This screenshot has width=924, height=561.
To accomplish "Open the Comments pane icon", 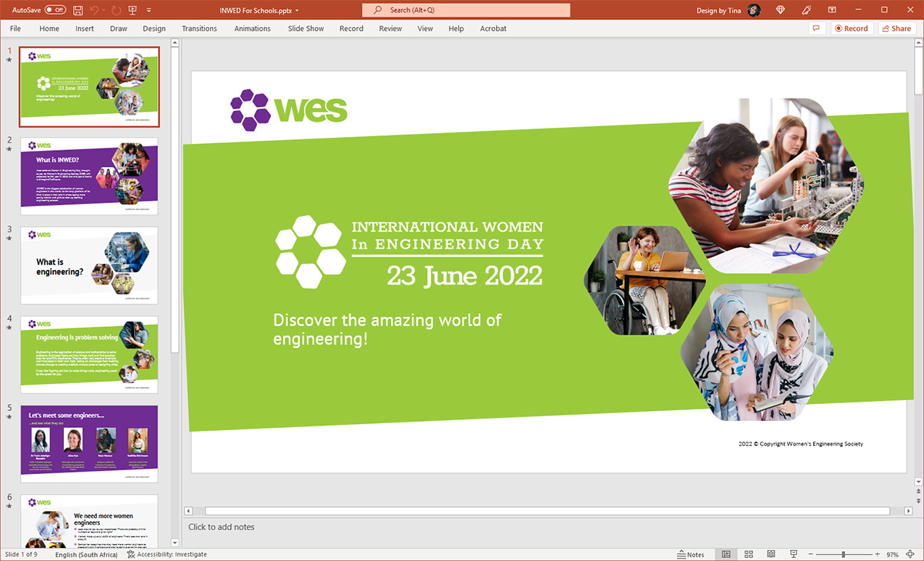I will pos(816,28).
